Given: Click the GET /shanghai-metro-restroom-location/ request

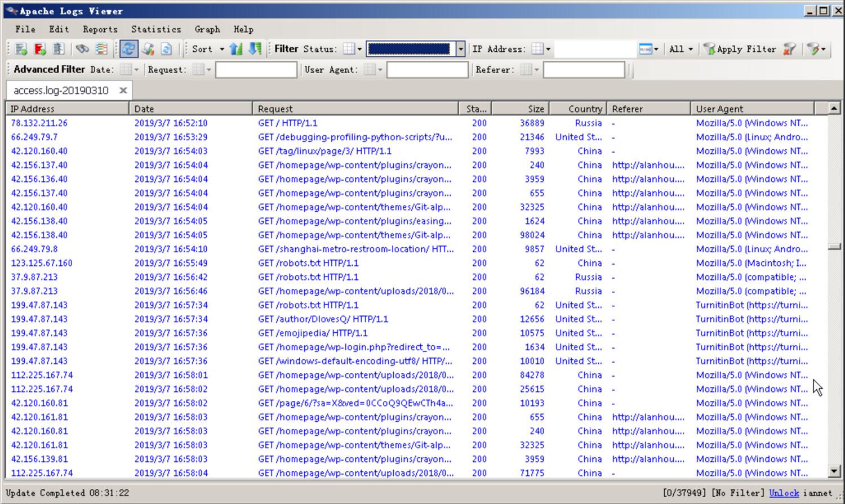Looking at the screenshot, I should [x=355, y=249].
